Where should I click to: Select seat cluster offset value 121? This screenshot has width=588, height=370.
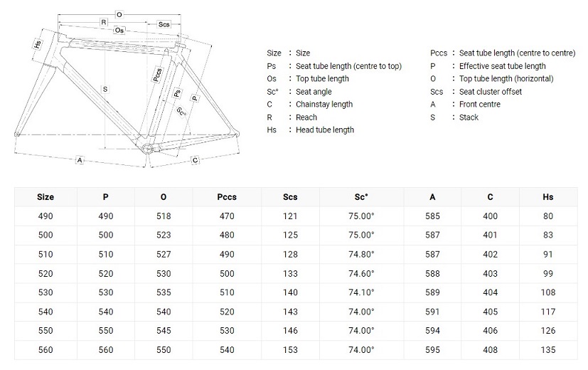290,216
